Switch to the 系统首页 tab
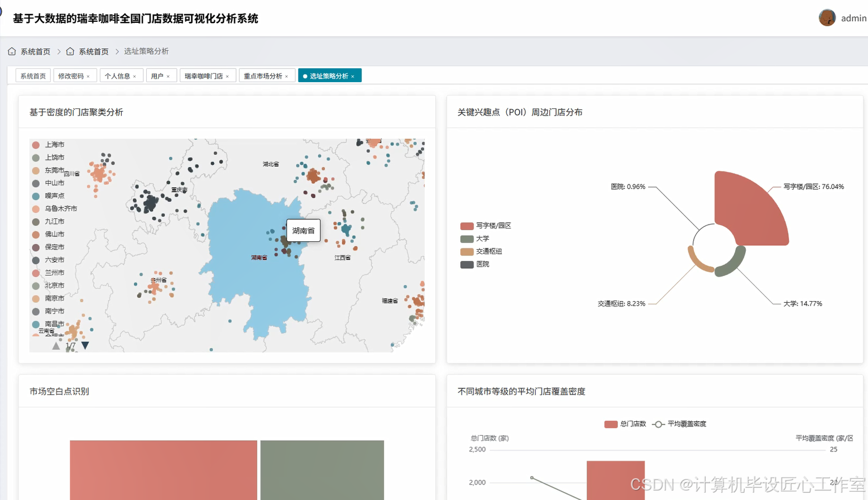The image size is (868, 500). (x=33, y=76)
